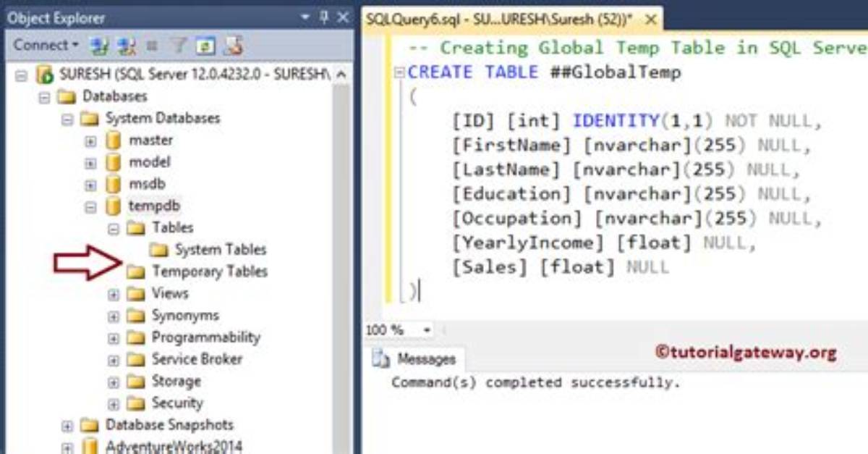
Task: Click the Disconnect server icon
Action: point(126,46)
